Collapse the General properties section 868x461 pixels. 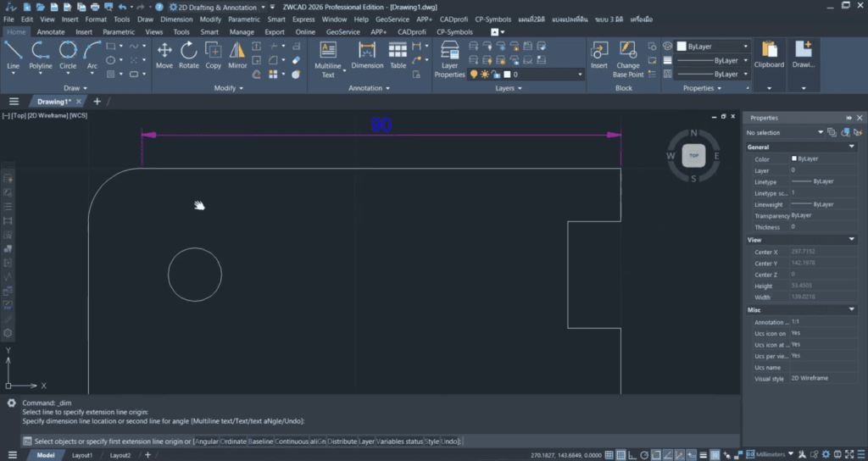(852, 147)
